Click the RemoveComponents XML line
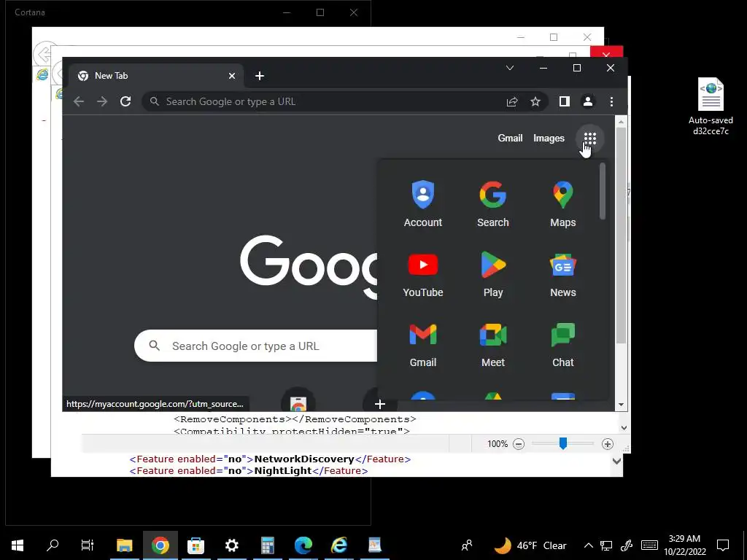Image resolution: width=747 pixels, height=560 pixels. [x=295, y=419]
